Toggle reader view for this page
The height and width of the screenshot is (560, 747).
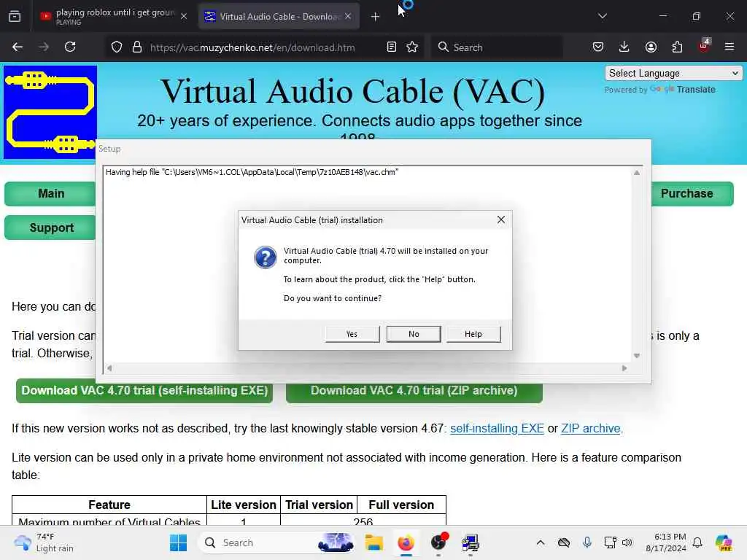coord(392,47)
